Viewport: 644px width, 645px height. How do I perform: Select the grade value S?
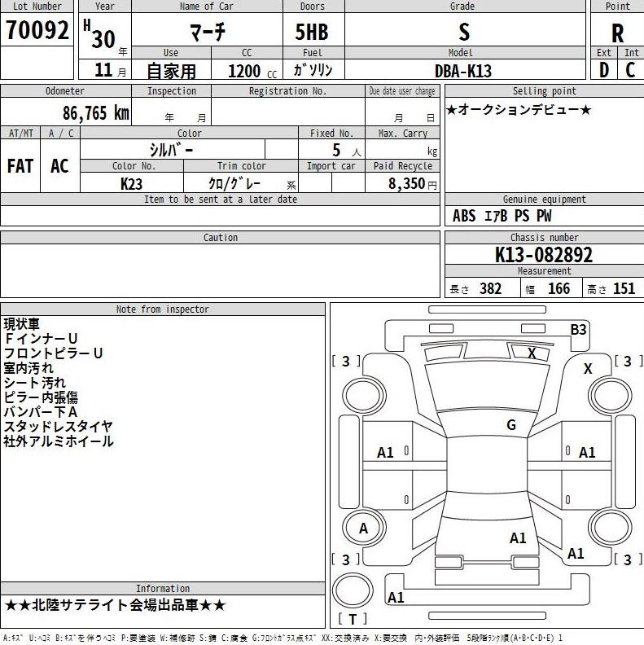pos(464,32)
